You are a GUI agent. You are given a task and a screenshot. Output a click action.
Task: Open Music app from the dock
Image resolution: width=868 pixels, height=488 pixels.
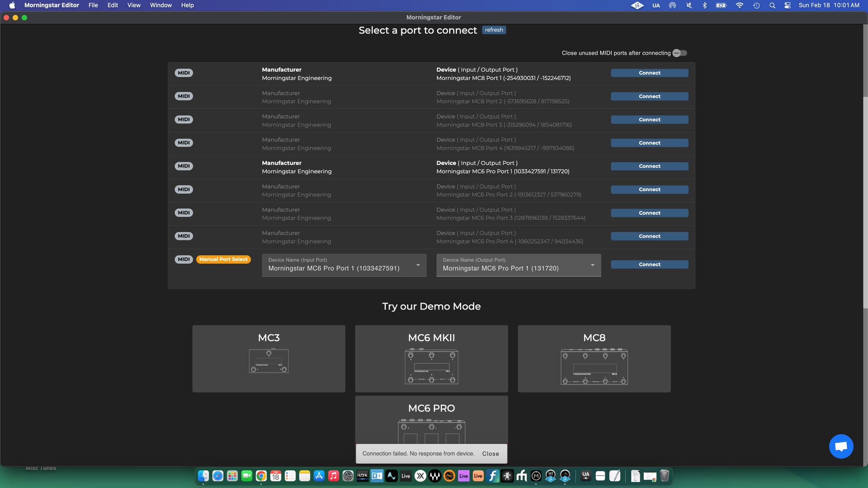[334, 476]
